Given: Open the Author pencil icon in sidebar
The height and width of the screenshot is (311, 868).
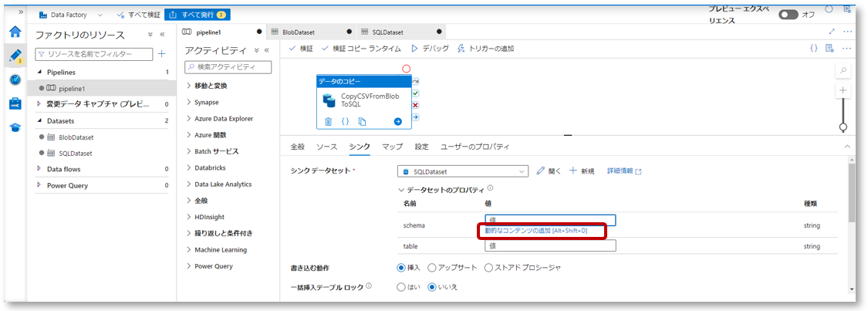Looking at the screenshot, I should coord(15,56).
